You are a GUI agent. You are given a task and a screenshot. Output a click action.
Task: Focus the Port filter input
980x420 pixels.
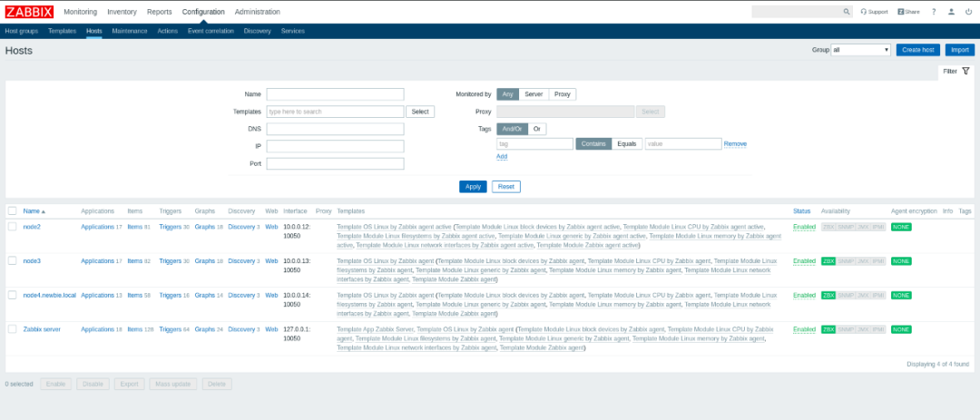(x=335, y=164)
